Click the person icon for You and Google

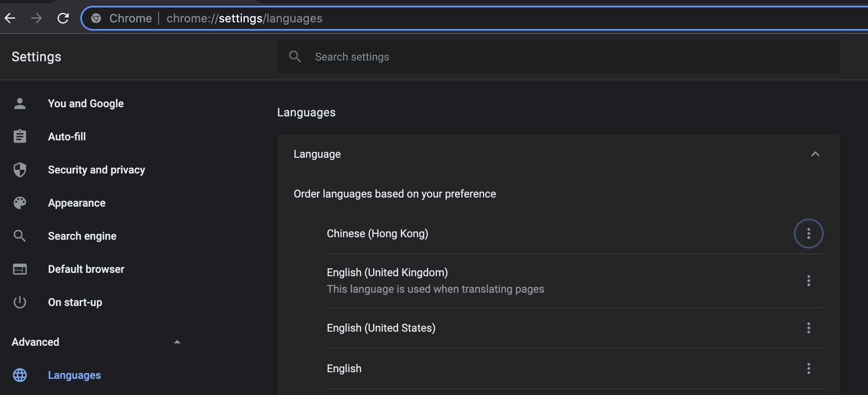pos(20,104)
